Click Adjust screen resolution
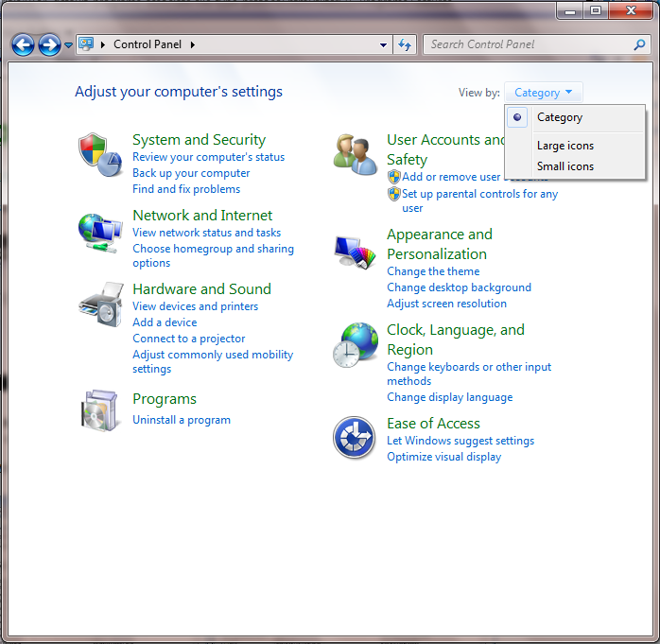 pyautogui.click(x=446, y=304)
